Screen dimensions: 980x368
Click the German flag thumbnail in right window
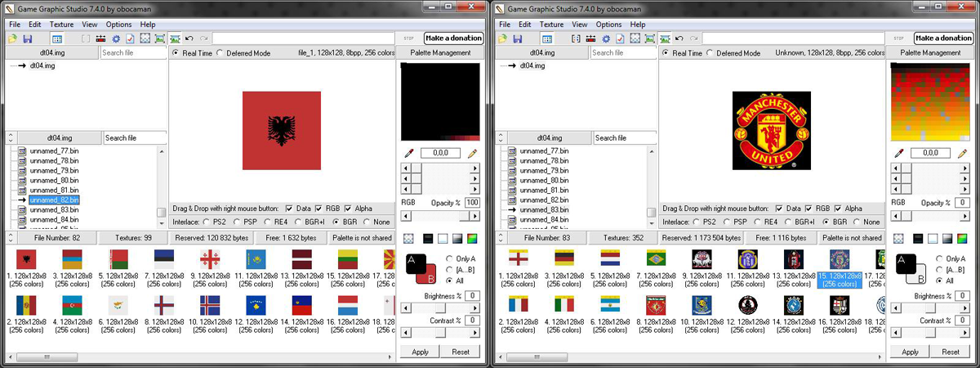(x=563, y=259)
